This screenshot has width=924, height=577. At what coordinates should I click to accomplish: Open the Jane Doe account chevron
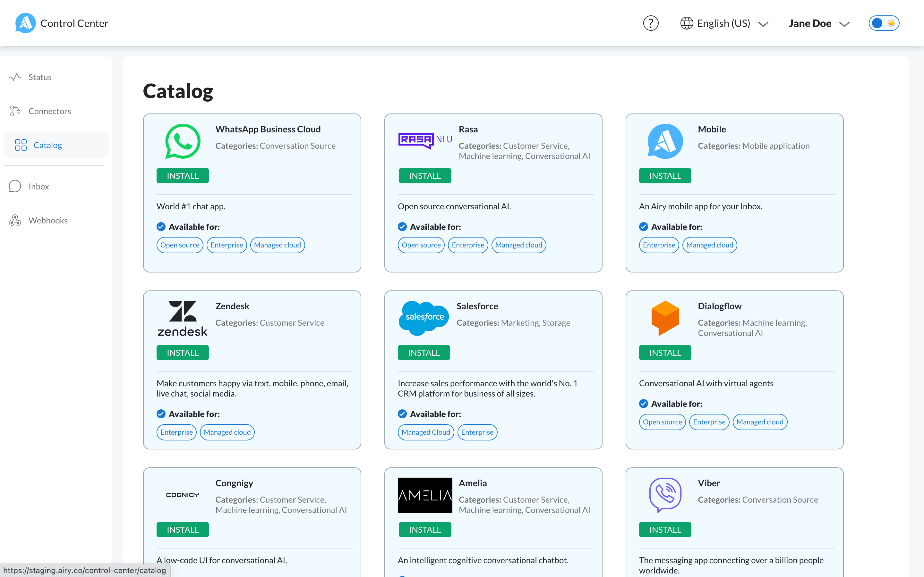tap(844, 24)
